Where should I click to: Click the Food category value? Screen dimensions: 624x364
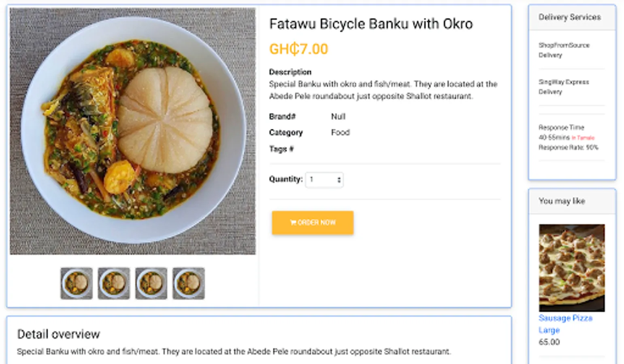(x=340, y=133)
